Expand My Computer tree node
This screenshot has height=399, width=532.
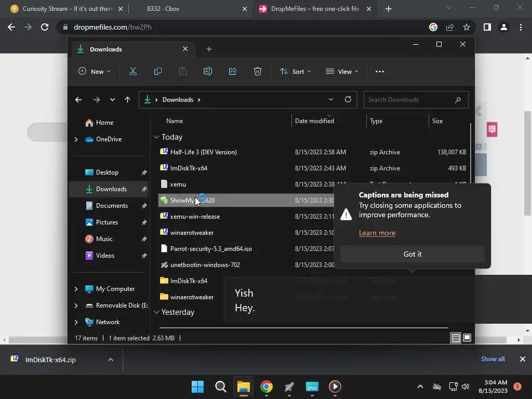tap(76, 289)
